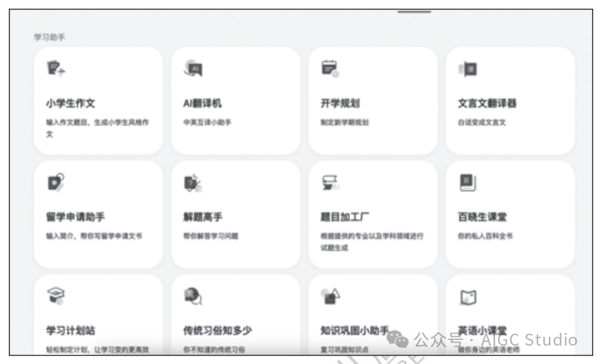Click description 输入作文题目，生成小学生风格作文
This screenshot has height=364, width=597.
click(x=97, y=129)
